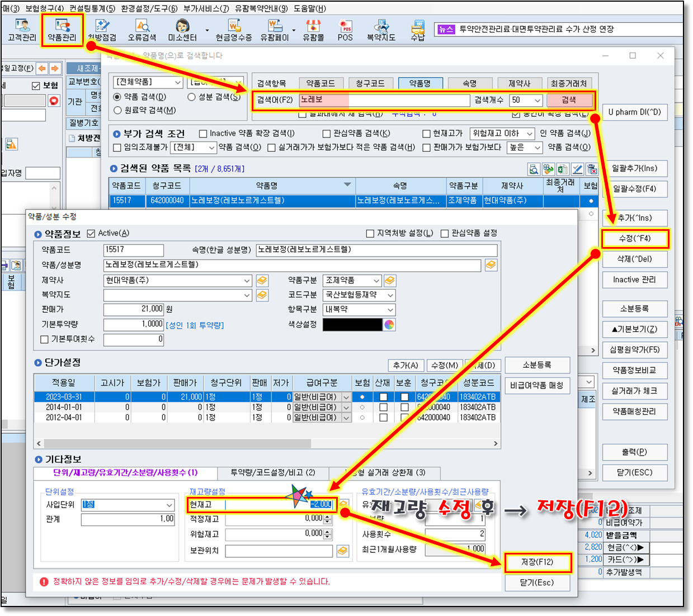The height and width of the screenshot is (616, 693).
Task: Select the 2014-01-01 price row
Action: coord(266,407)
